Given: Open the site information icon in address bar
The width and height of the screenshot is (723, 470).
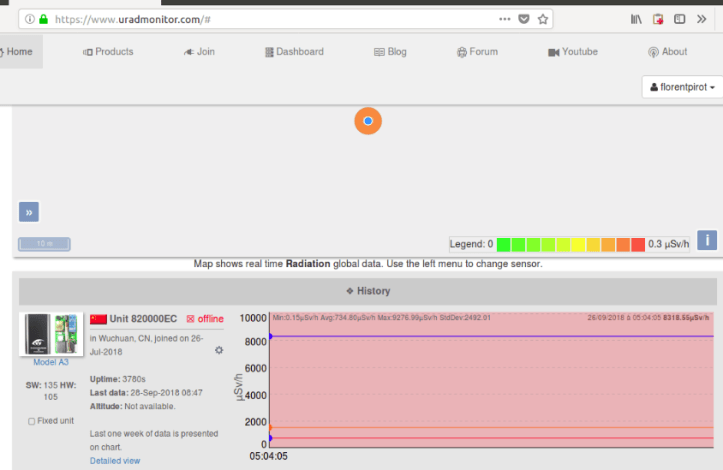Looking at the screenshot, I should click(x=30, y=19).
